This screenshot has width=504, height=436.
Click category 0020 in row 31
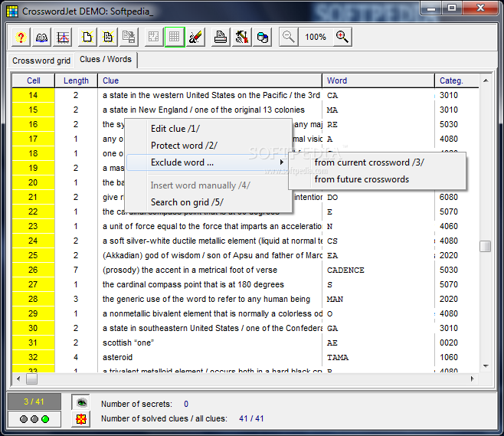[449, 343]
